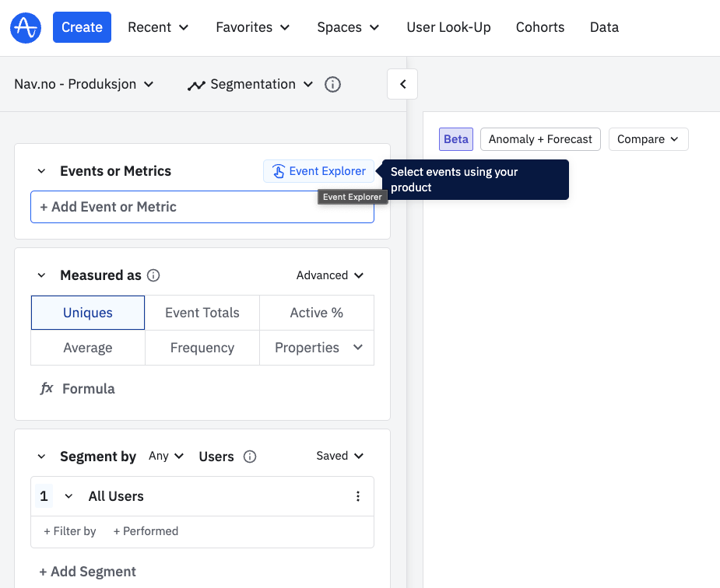Click the Amplitude logo icon

point(26,27)
